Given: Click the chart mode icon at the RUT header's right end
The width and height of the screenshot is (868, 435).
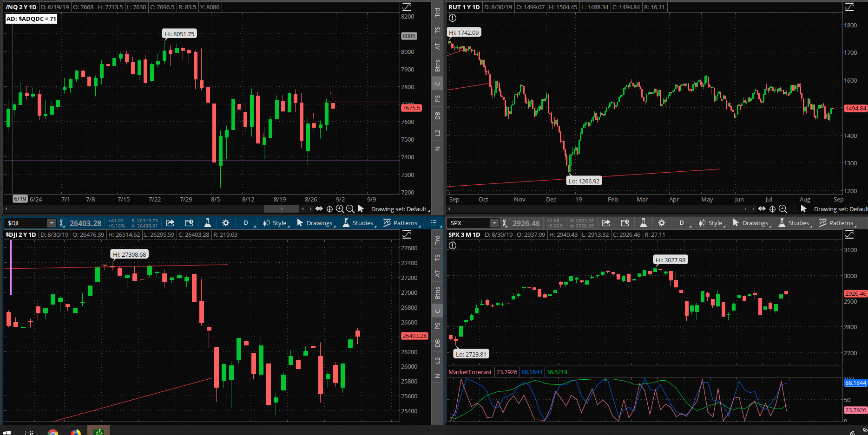Looking at the screenshot, I should 849,7.
